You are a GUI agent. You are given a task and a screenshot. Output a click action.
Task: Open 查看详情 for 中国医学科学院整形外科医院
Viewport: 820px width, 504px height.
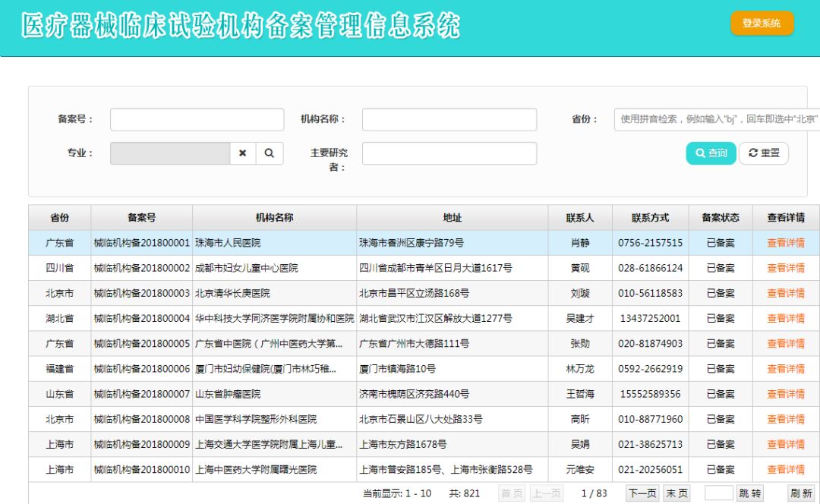786,419
